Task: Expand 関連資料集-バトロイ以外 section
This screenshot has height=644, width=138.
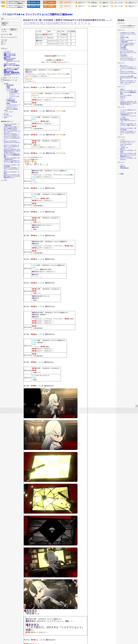Action: tap(2, 81)
